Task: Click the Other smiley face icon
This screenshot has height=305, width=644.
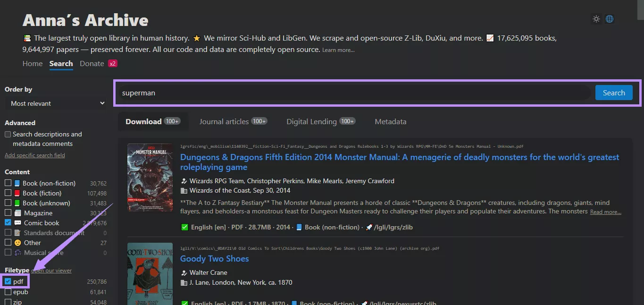Action: [17, 242]
